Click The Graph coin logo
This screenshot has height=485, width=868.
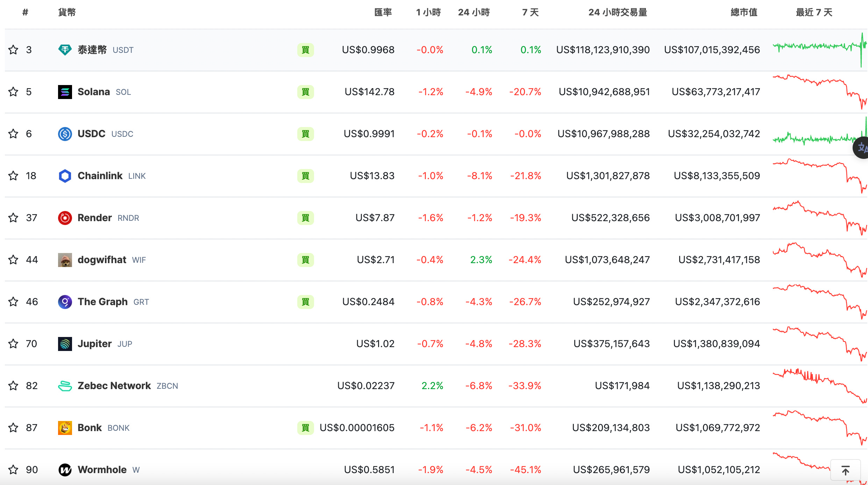[65, 302]
